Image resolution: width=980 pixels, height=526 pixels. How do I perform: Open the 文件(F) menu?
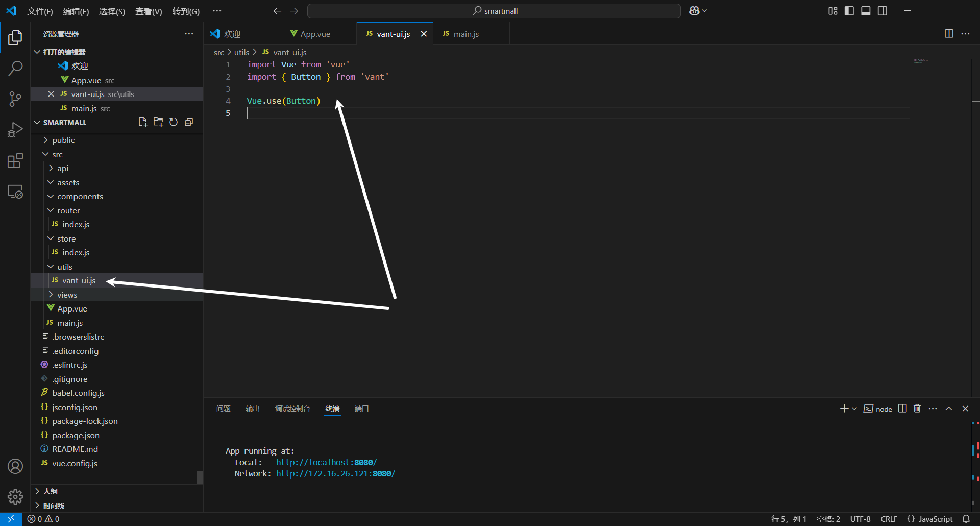click(x=40, y=11)
